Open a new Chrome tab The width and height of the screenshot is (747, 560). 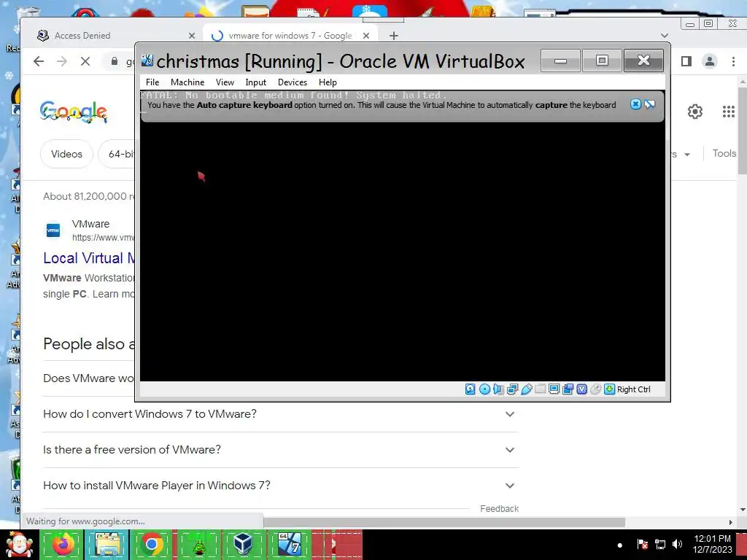[x=393, y=36]
